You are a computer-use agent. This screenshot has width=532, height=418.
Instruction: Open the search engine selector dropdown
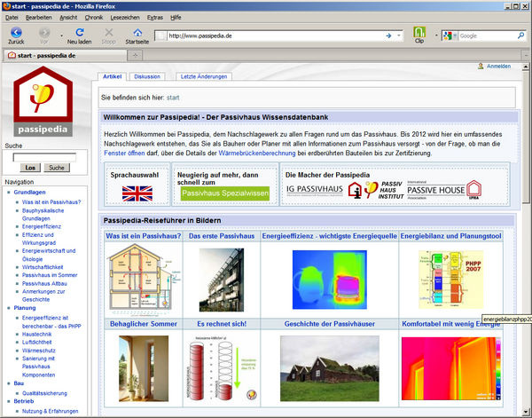(x=453, y=35)
